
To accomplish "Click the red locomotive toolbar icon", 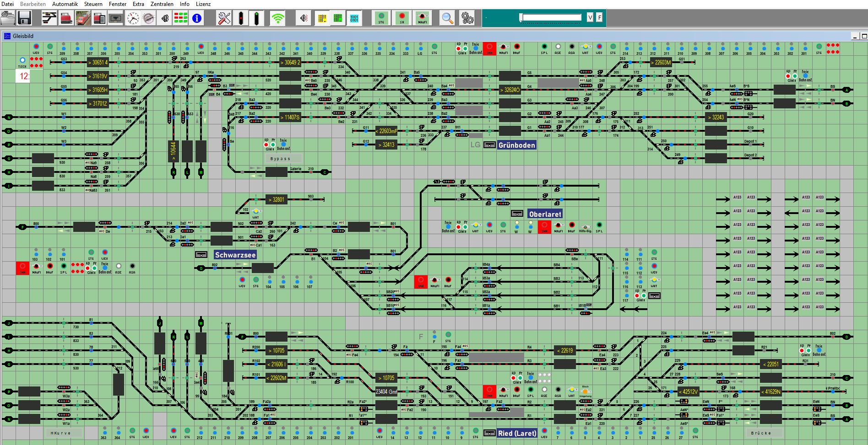I will tap(66, 18).
